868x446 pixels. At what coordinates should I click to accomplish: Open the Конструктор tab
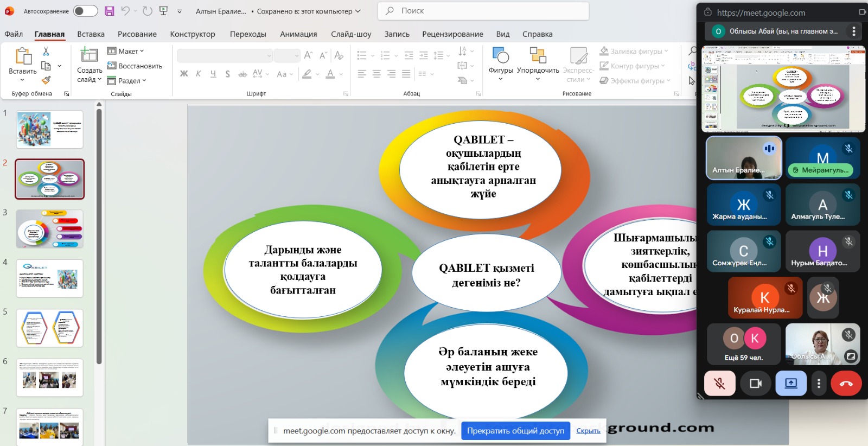pos(193,34)
